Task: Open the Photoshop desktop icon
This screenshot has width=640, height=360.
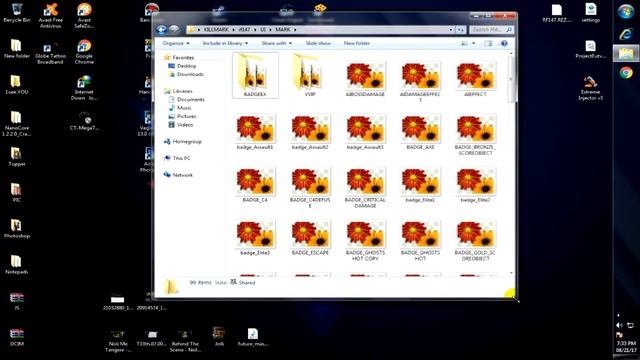Action: tap(16, 229)
